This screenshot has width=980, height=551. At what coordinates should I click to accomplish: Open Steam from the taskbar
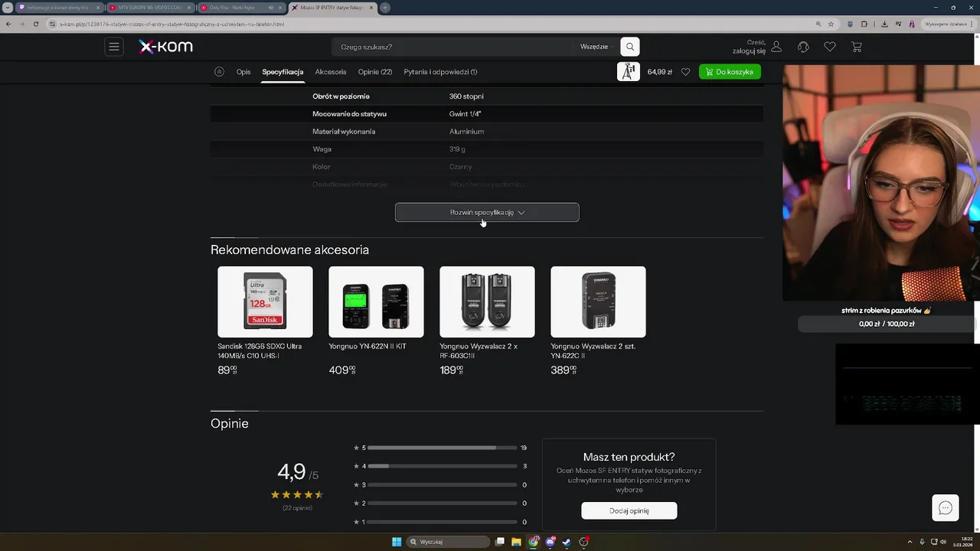tap(567, 542)
